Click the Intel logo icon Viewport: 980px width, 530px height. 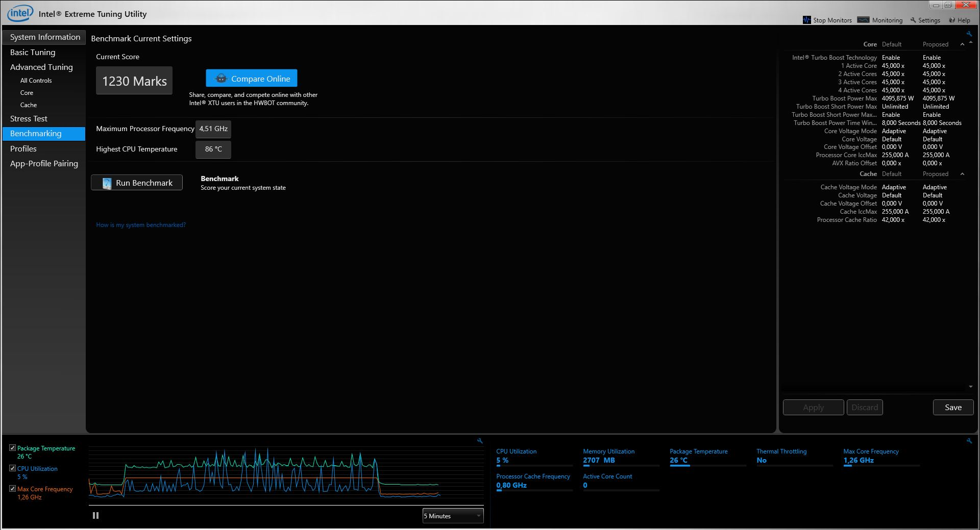20,14
